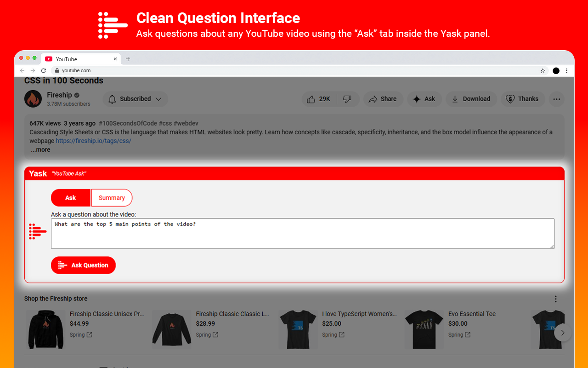Image resolution: width=588 pixels, height=368 pixels.
Task: Click the #100SecondsOfCode hashtag
Action: pos(127,123)
